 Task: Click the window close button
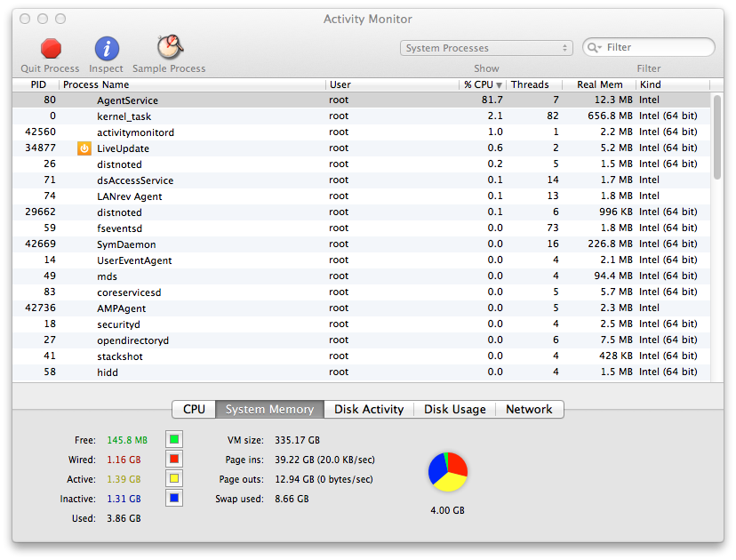(x=26, y=19)
